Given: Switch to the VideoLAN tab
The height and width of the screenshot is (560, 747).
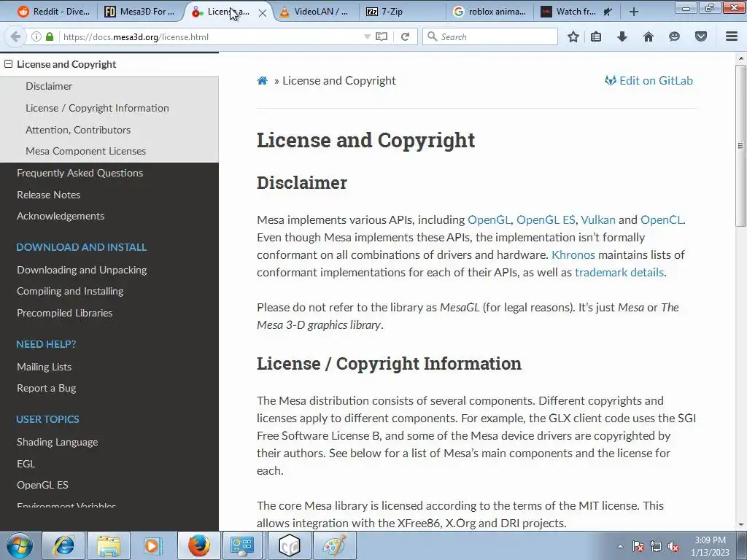Looking at the screenshot, I should coord(314,12).
